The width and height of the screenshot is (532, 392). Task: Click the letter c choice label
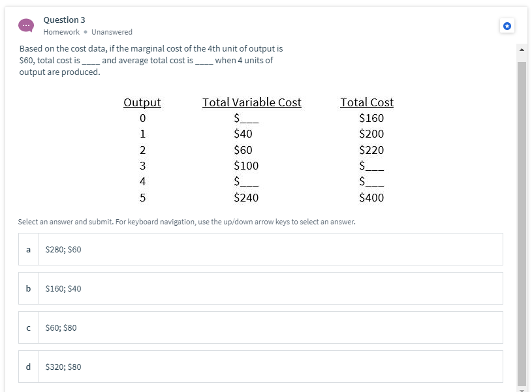click(29, 327)
